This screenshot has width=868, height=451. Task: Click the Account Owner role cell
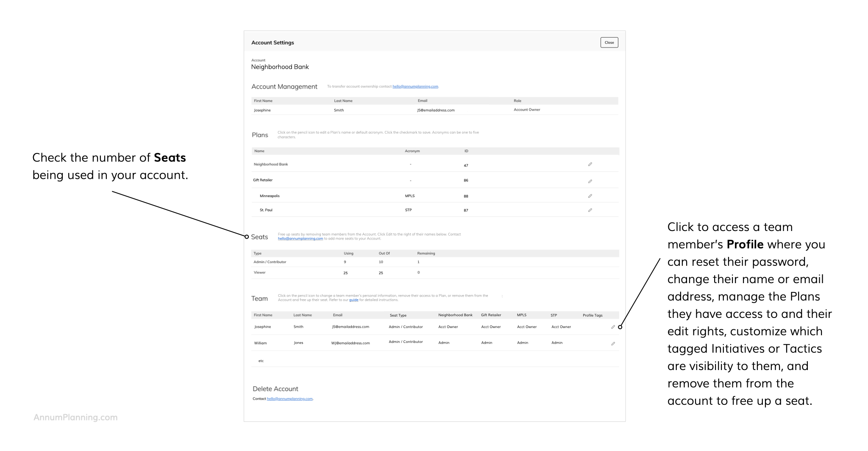click(x=527, y=110)
